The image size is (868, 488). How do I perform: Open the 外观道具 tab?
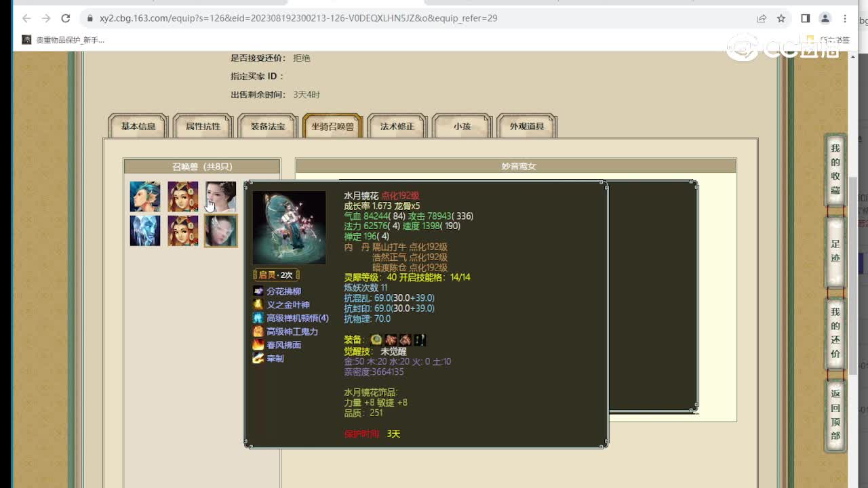point(527,126)
